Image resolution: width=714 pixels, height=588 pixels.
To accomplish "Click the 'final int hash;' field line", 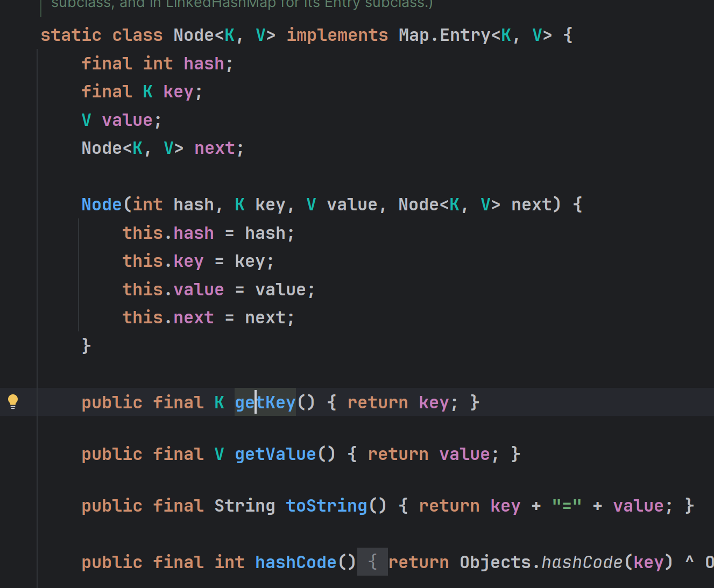I will 158,63.
